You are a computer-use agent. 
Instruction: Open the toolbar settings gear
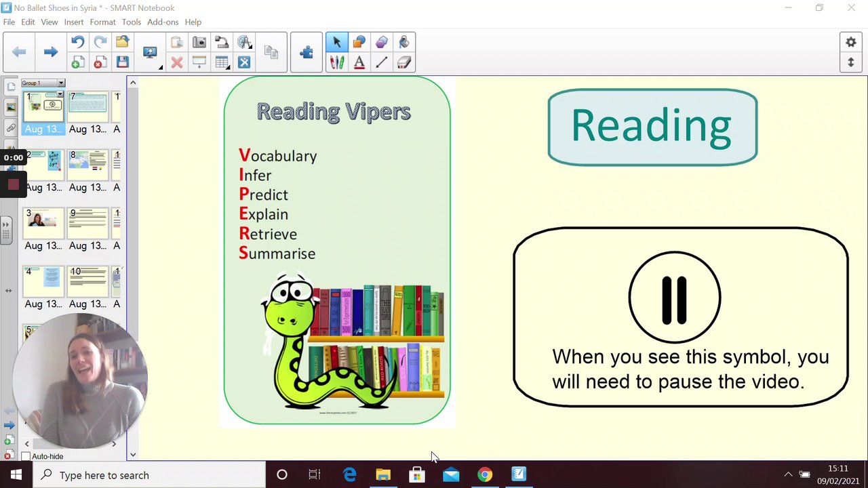tap(850, 43)
